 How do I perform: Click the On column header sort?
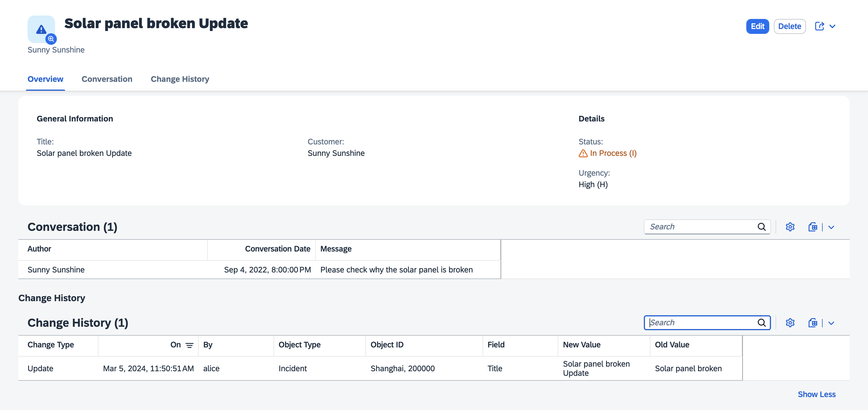[x=176, y=345]
